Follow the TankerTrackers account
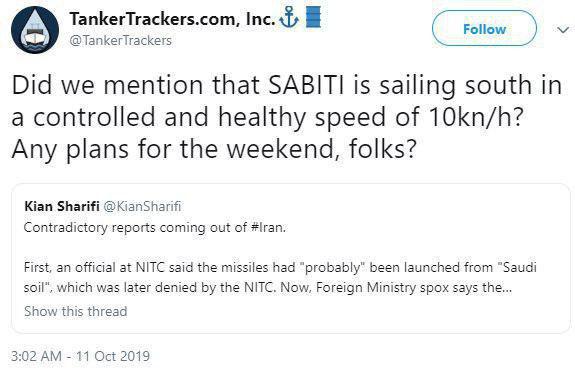575x374 pixels. 484,29
